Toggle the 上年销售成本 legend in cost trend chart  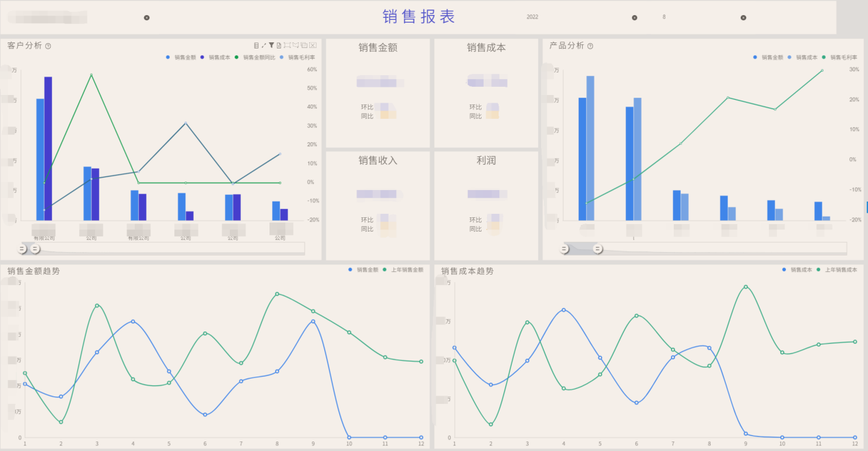838,271
